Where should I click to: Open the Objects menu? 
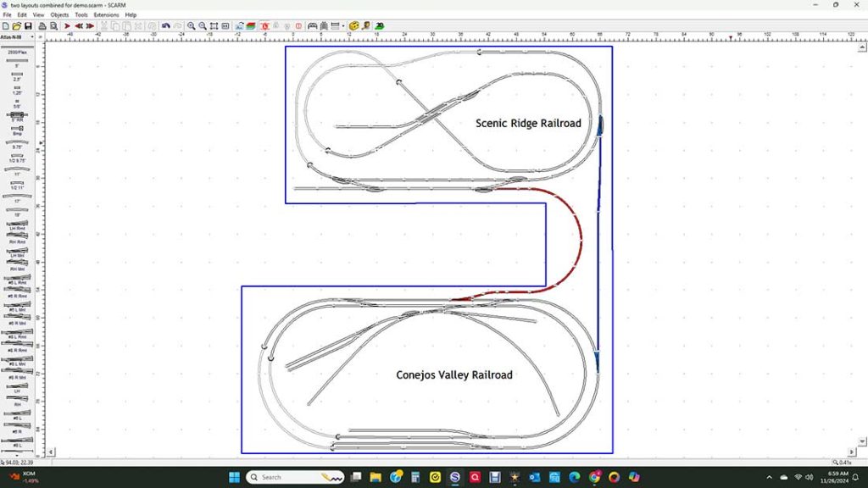[x=58, y=14]
